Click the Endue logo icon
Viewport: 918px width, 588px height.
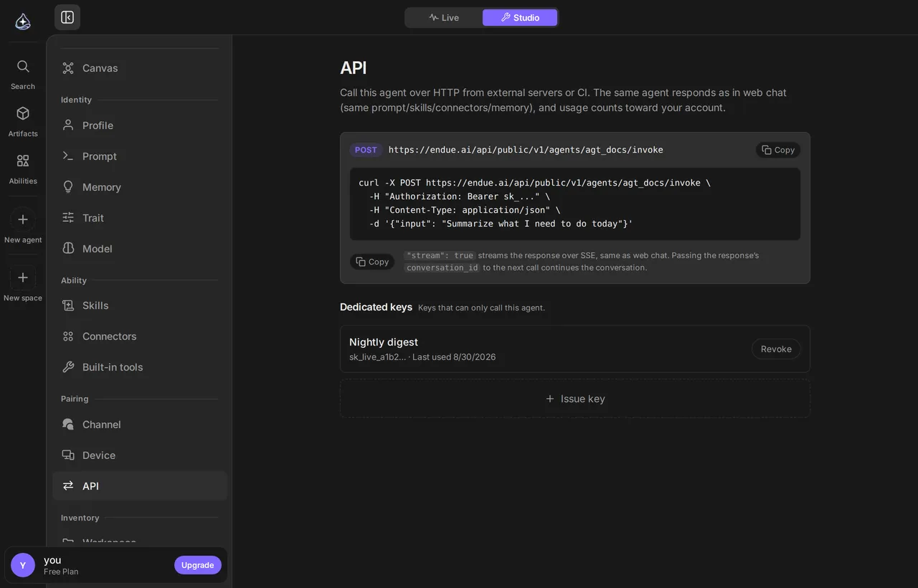(x=23, y=21)
